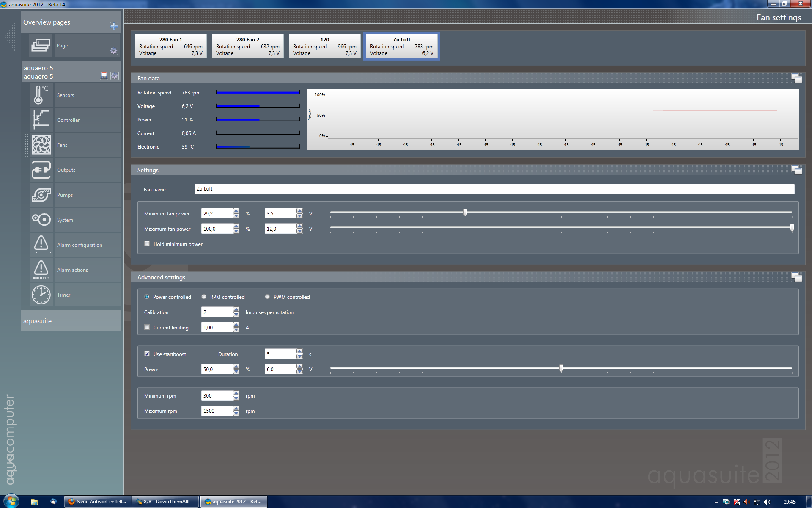The image size is (812, 508).
Task: Open the Timer clock icon
Action: [41, 295]
